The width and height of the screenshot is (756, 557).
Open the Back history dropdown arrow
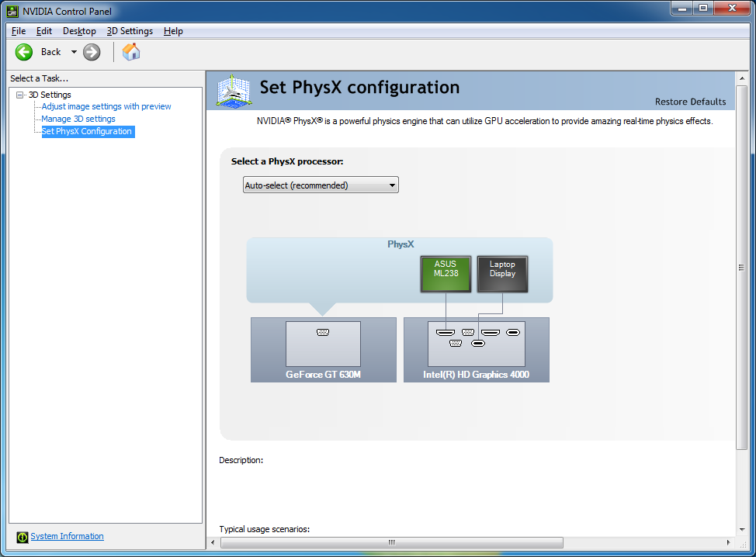pyautogui.click(x=74, y=52)
